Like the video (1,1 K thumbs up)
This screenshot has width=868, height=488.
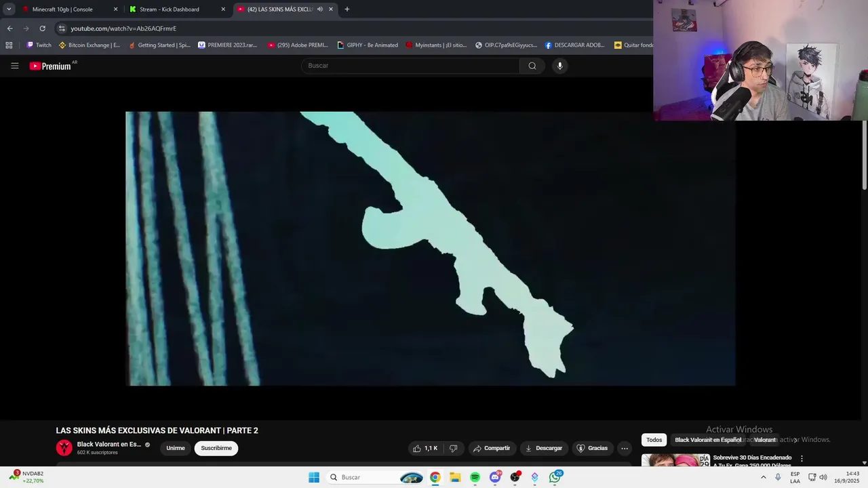pos(425,448)
